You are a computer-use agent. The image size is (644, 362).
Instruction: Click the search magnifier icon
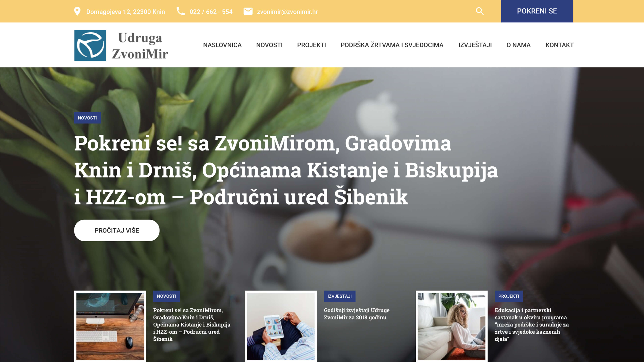(479, 11)
